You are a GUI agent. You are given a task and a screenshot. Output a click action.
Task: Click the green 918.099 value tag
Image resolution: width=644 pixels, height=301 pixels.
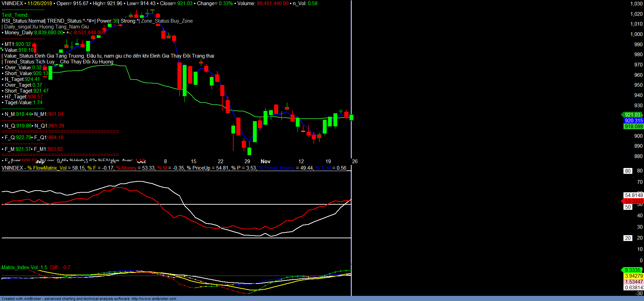tap(634, 127)
